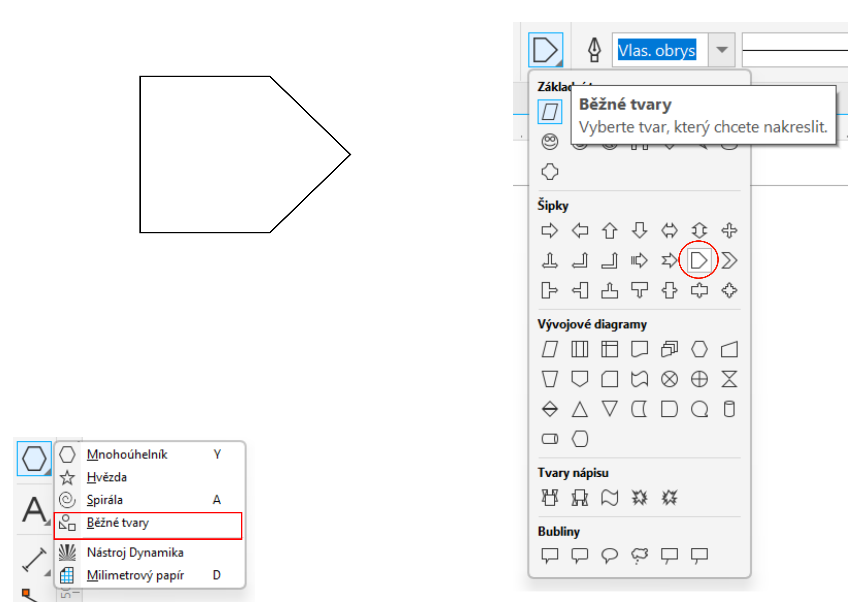The height and width of the screenshot is (614, 868).
Task: Open the Vlas. obrys outline width dropdown arrow
Action: tap(722, 50)
